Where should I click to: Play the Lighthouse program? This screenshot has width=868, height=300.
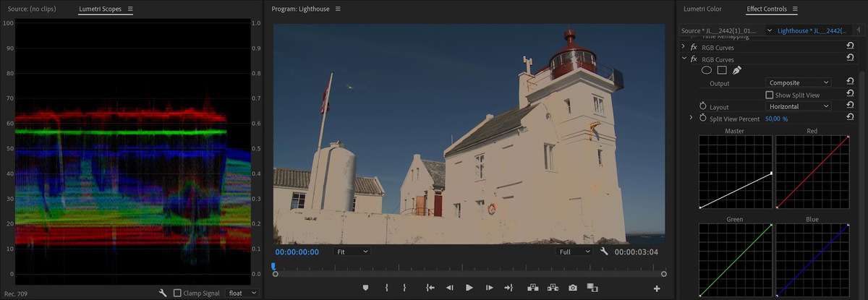469,288
